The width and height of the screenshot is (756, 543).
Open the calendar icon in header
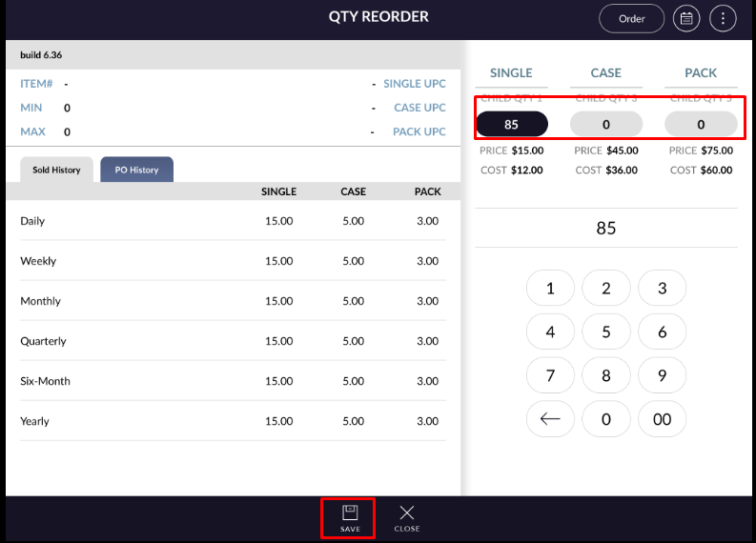coord(686,18)
